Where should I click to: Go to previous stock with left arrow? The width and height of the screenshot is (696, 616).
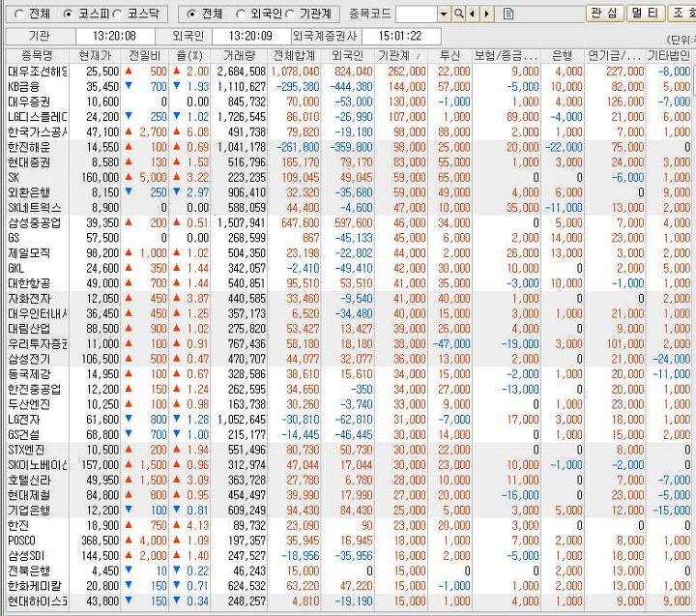(473, 15)
